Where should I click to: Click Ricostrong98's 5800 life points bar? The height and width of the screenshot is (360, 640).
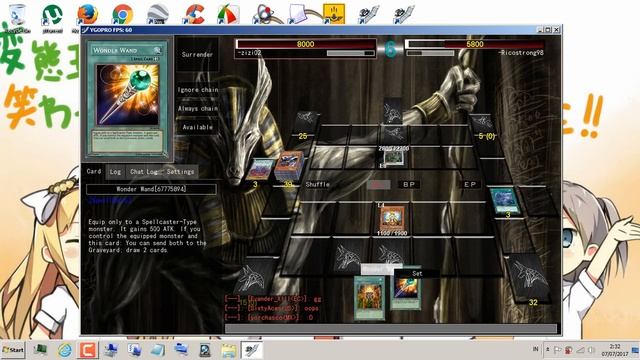pos(474,44)
